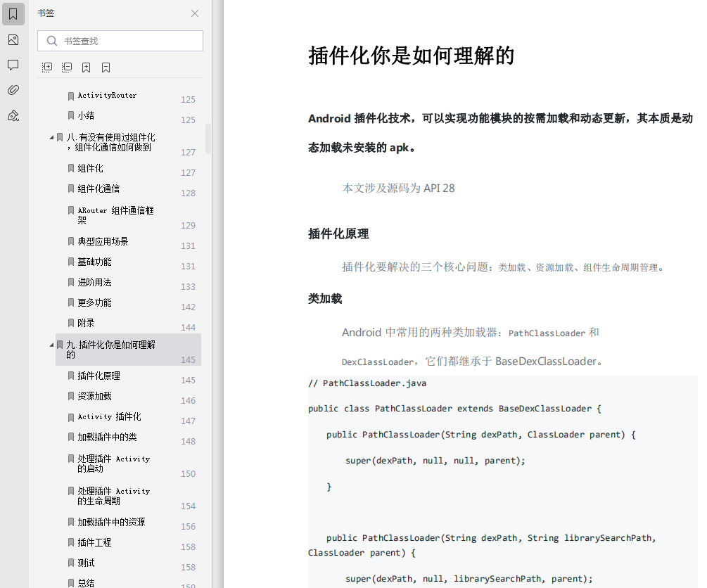Select the 基础功能 bookmark
This screenshot has width=707, height=588.
pos(94,262)
